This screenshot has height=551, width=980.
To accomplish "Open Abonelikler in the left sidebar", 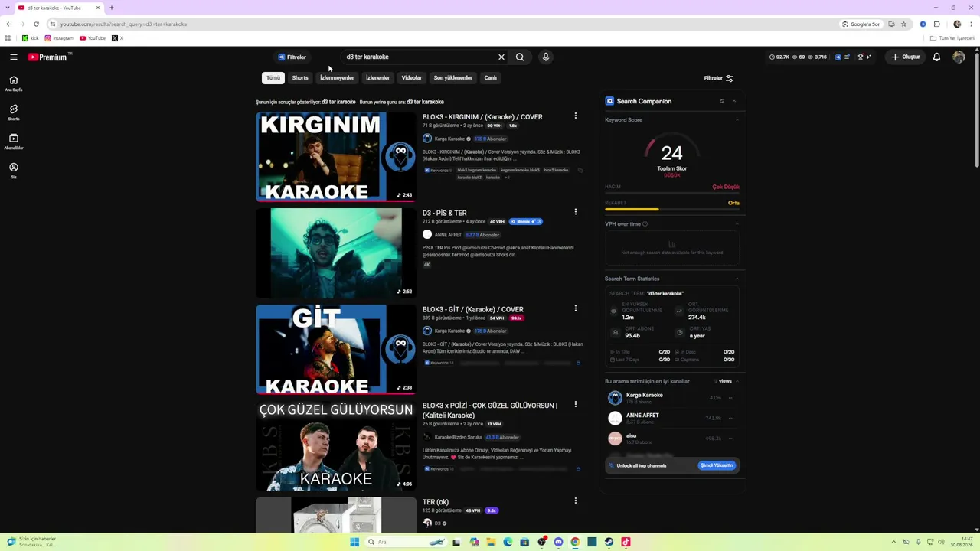I will (14, 142).
